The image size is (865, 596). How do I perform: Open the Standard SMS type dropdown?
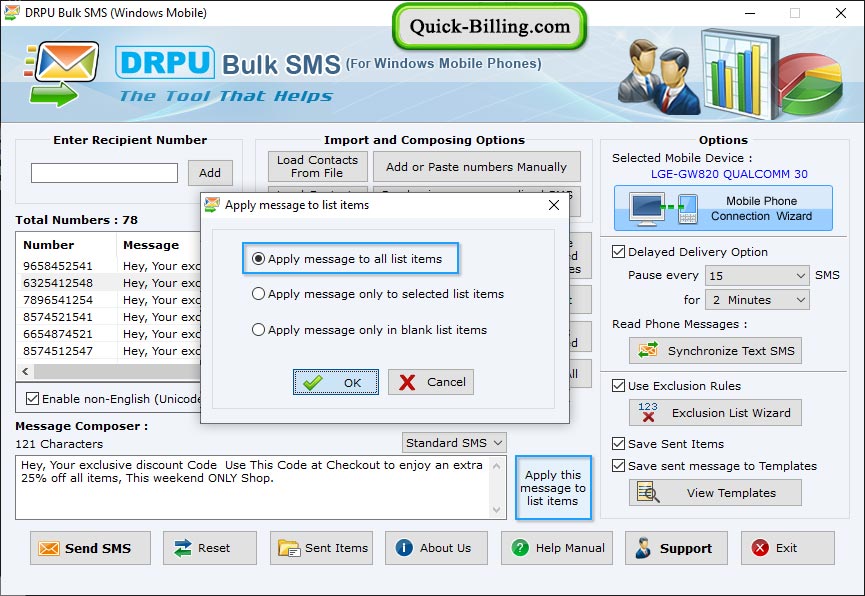tap(454, 443)
